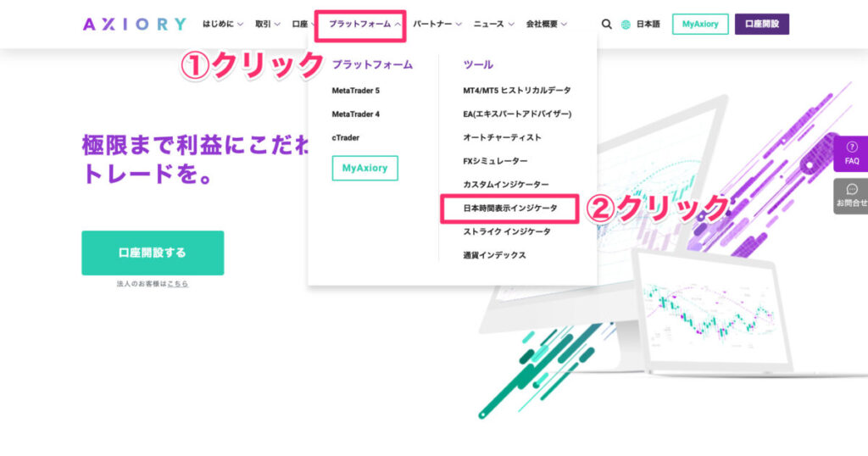Expand the 会社概要 menu

click(546, 25)
